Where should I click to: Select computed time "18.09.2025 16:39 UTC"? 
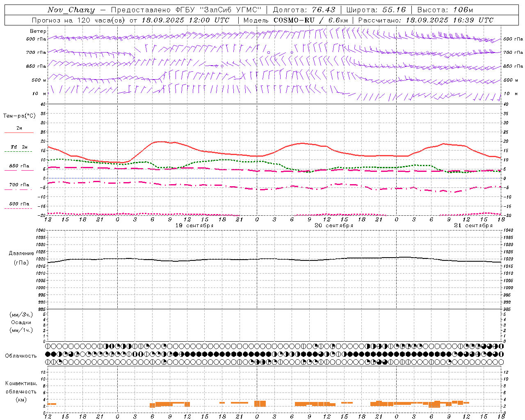450,20
